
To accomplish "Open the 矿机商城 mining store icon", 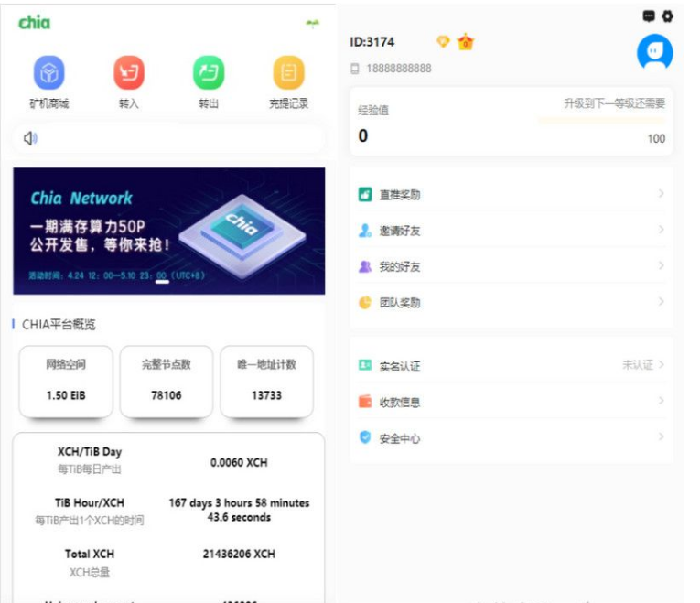I will (x=48, y=73).
